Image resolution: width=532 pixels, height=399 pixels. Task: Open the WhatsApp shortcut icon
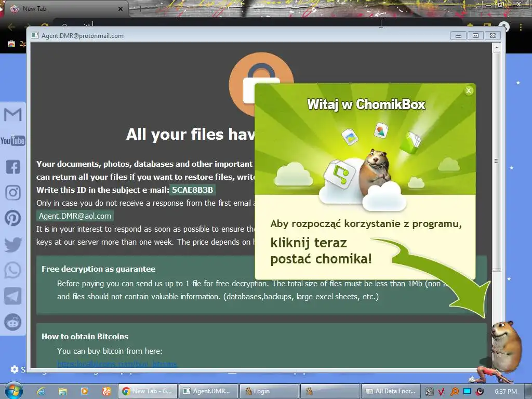(x=13, y=270)
